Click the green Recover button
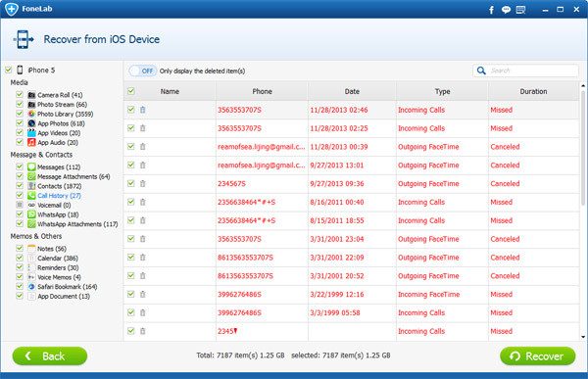Viewport: 588px width, 379px height. coord(537,355)
